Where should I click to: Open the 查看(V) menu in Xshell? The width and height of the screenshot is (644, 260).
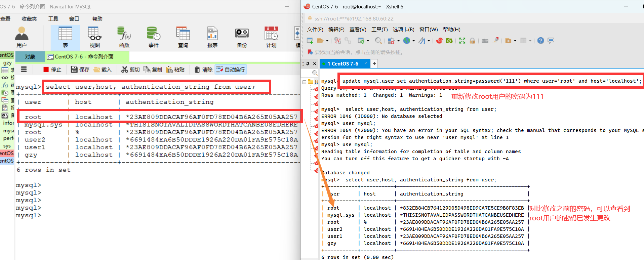tap(358, 30)
